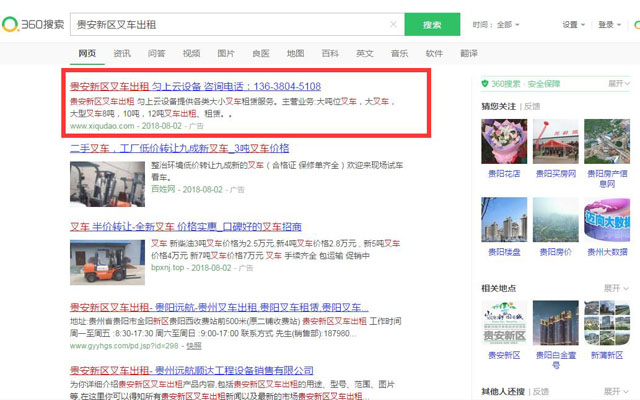Click the 百姓网 source text
This screenshot has width=640, height=400.
coord(163,189)
